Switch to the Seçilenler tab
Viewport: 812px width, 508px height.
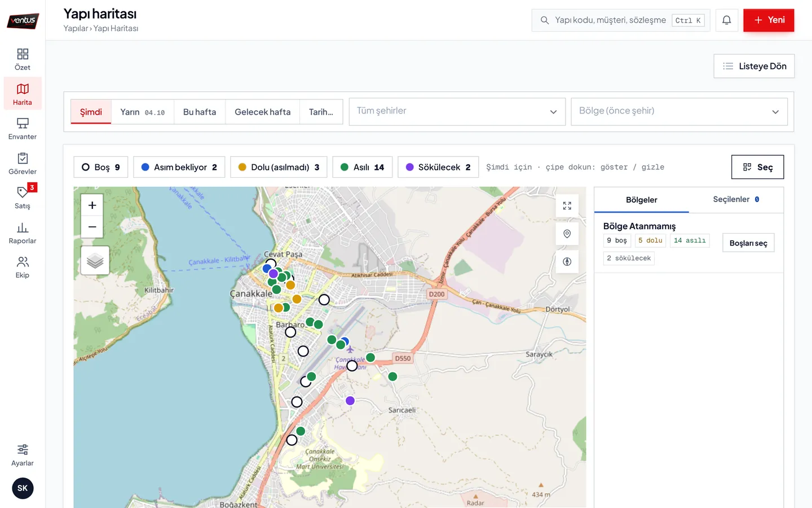point(736,200)
